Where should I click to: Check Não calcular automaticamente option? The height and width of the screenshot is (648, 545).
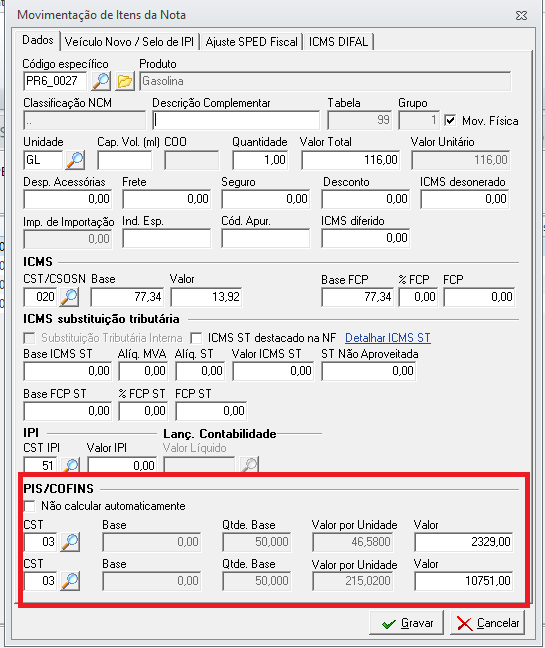[30, 506]
